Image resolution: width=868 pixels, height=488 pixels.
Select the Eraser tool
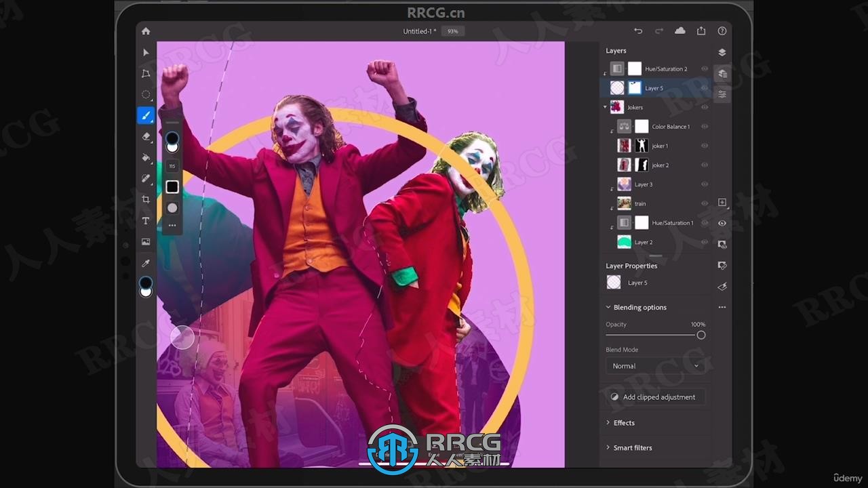tap(146, 136)
